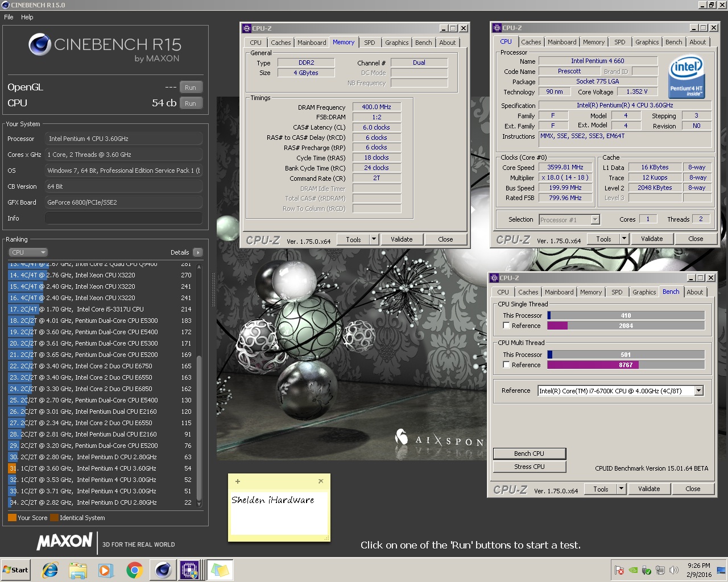Click the sticky note text Shelden iHardware
Screen dimensions: 728x582
272,500
